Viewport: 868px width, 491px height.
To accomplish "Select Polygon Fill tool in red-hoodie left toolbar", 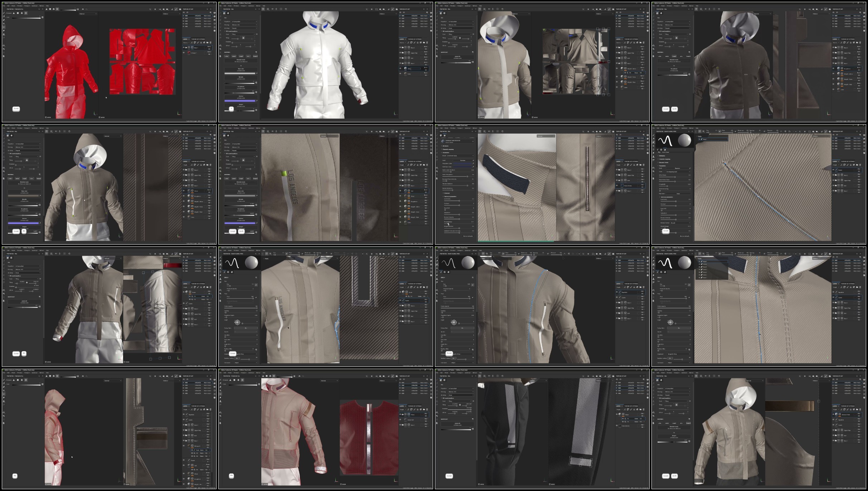I will (x=4, y=27).
